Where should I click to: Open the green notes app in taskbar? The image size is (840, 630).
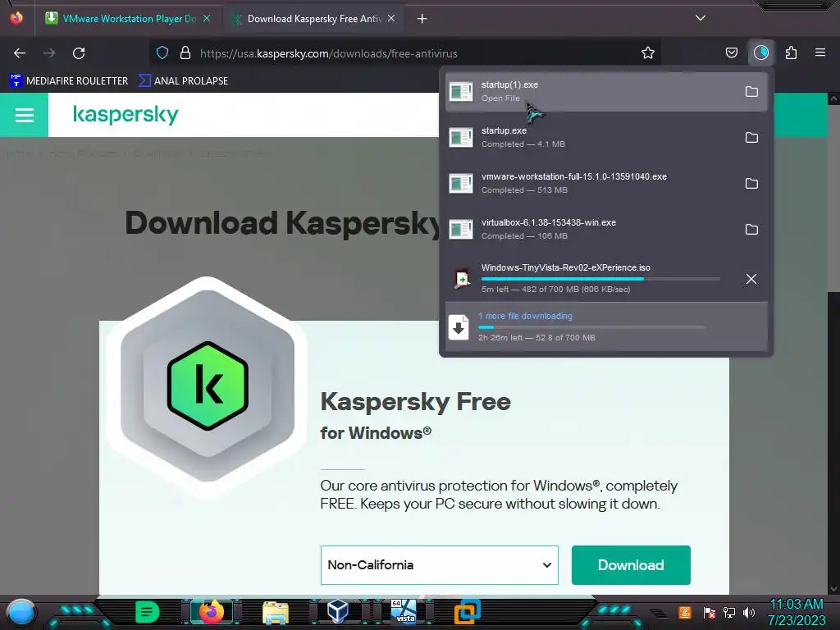[148, 612]
